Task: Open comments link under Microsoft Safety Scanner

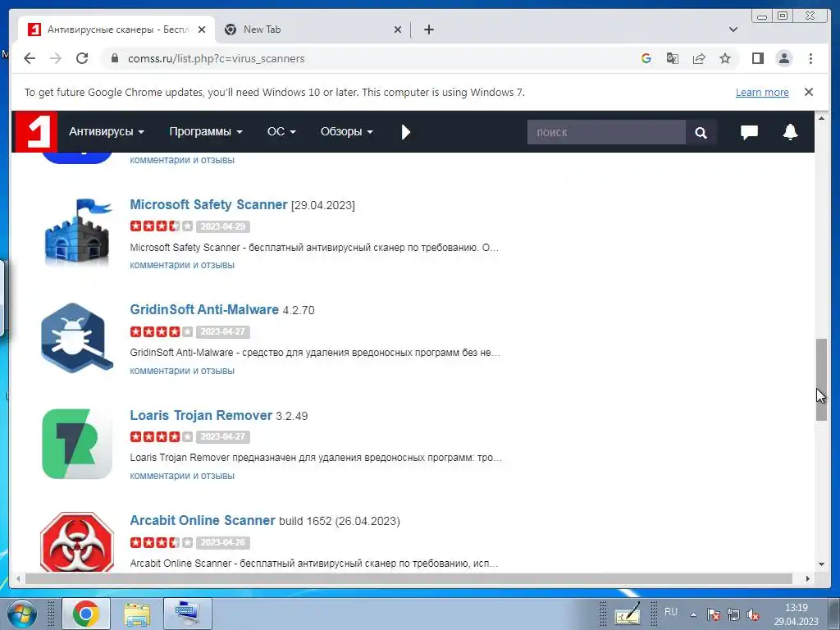Action: point(182,265)
